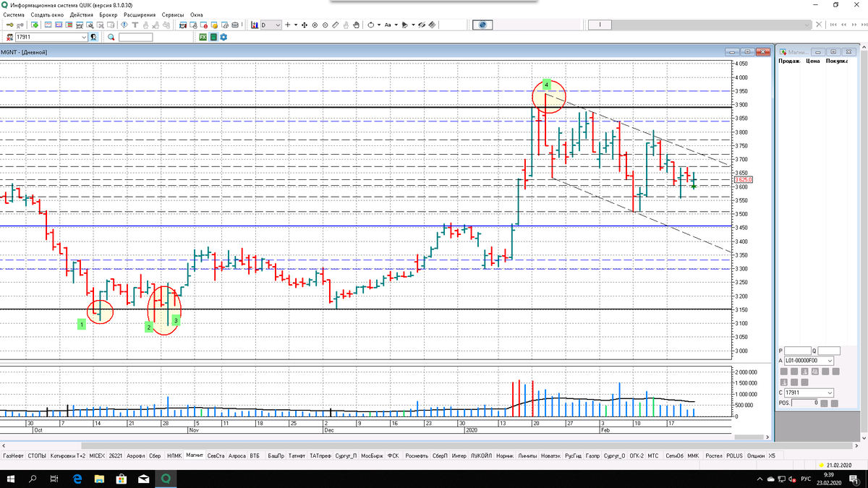Switch to the Сбер tab
This screenshot has width=868, height=488.
tap(155, 456)
